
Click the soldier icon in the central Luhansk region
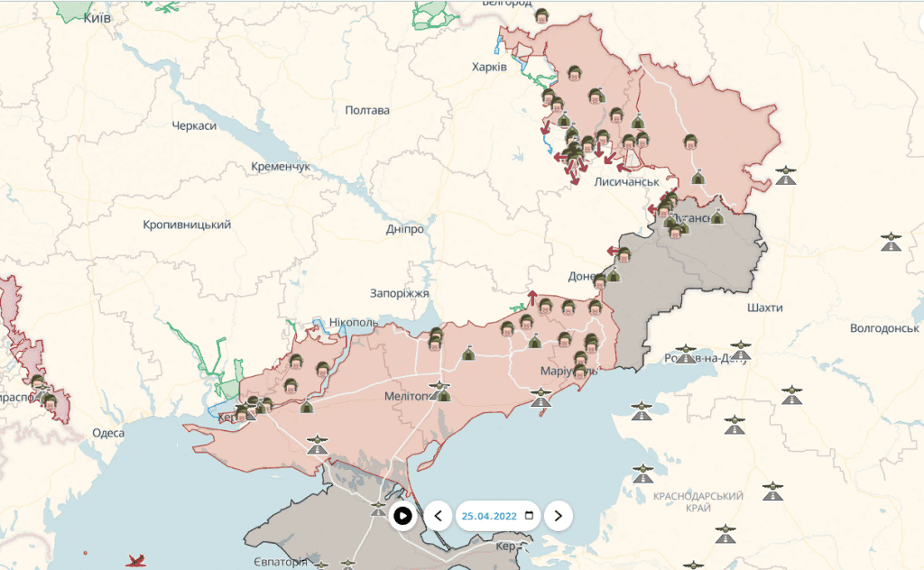point(690,142)
